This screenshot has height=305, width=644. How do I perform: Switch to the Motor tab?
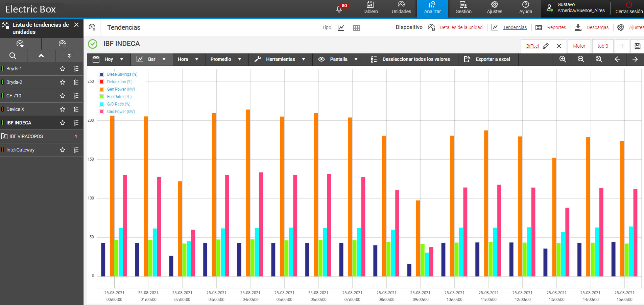[x=579, y=46]
